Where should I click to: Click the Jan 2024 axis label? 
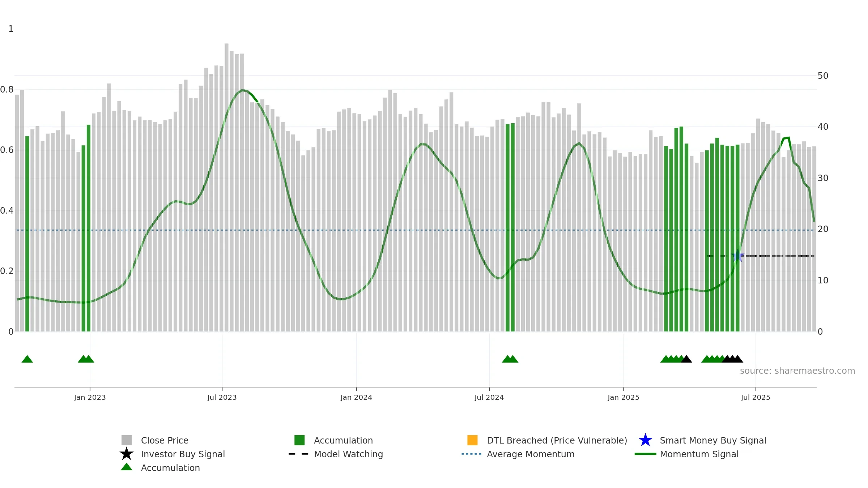click(356, 398)
